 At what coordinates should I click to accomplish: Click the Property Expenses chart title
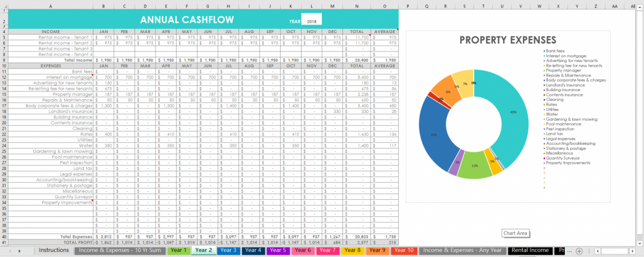click(507, 40)
